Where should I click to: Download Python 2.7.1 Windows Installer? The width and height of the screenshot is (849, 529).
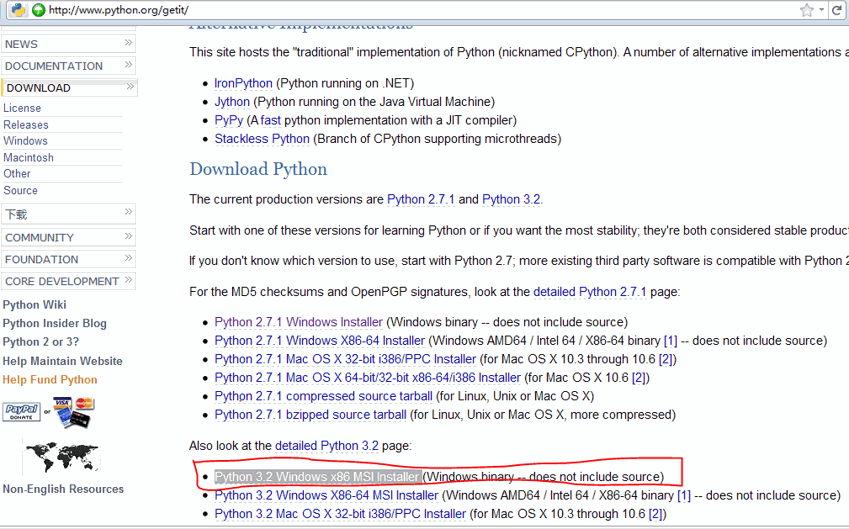pos(298,322)
